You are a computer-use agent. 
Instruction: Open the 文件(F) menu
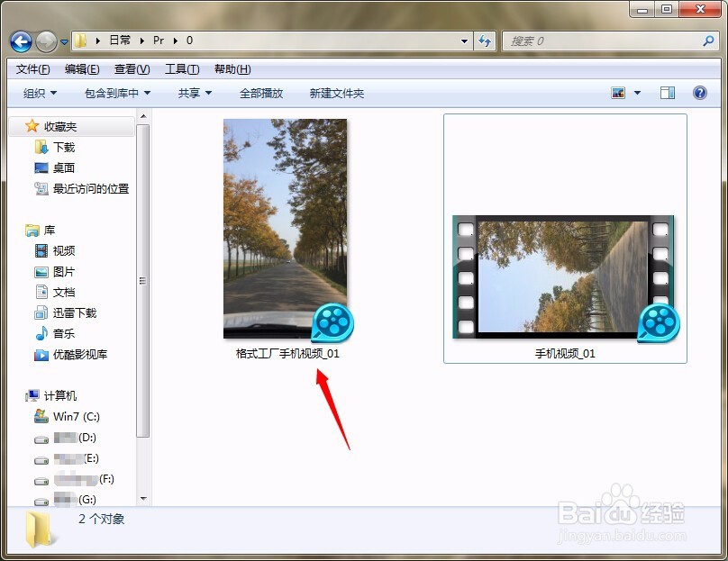click(33, 69)
